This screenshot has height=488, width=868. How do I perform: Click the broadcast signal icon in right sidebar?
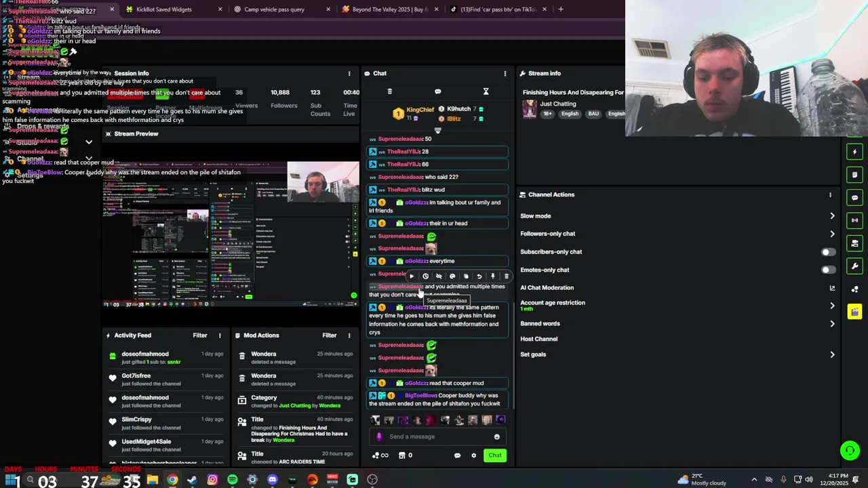854,220
